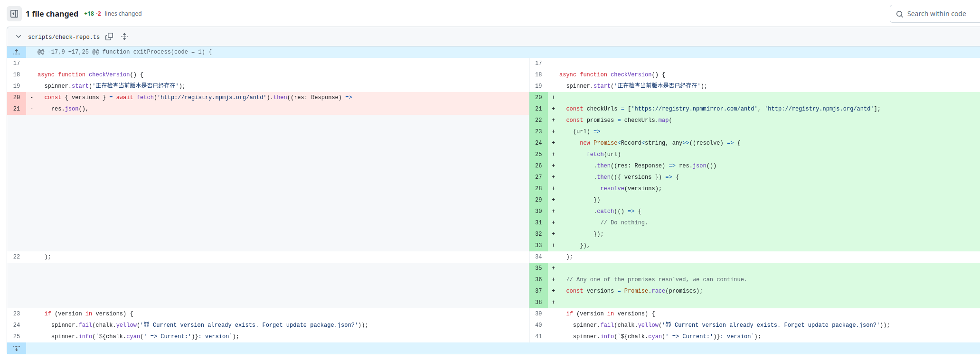The width and height of the screenshot is (980, 360).
Task: Expand diff lines upward above line 17
Action: 17,52
